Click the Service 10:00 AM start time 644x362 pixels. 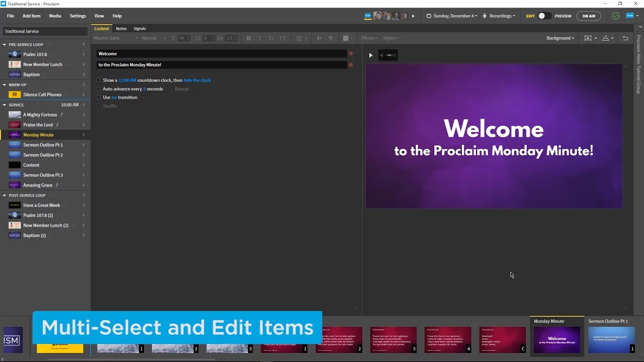point(70,105)
